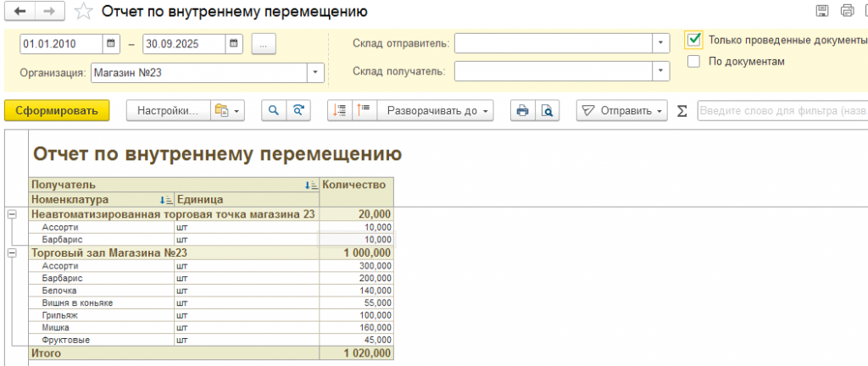The height and width of the screenshot is (366, 868).
Task: Open calendar for start date 01.01.2010
Action: (111, 44)
